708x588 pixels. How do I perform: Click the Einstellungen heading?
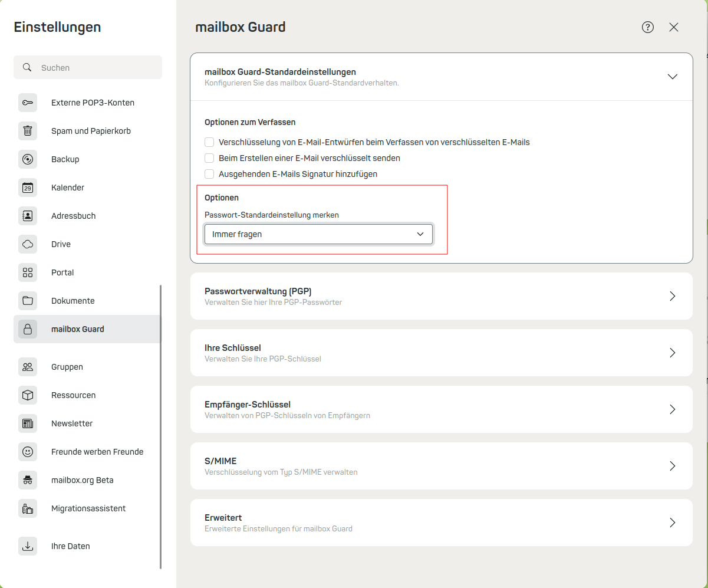tap(57, 27)
